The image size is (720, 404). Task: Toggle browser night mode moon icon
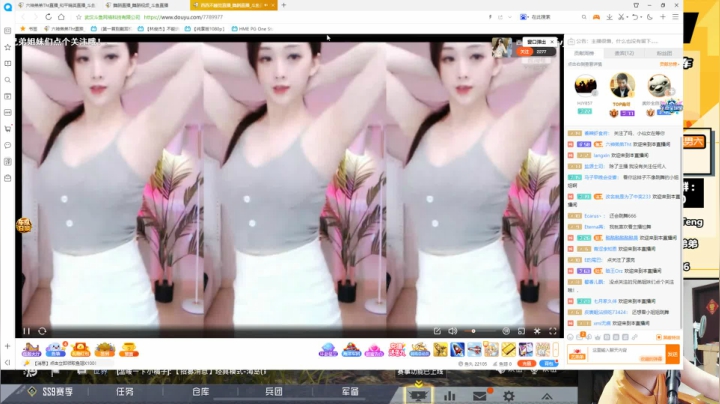point(650,17)
